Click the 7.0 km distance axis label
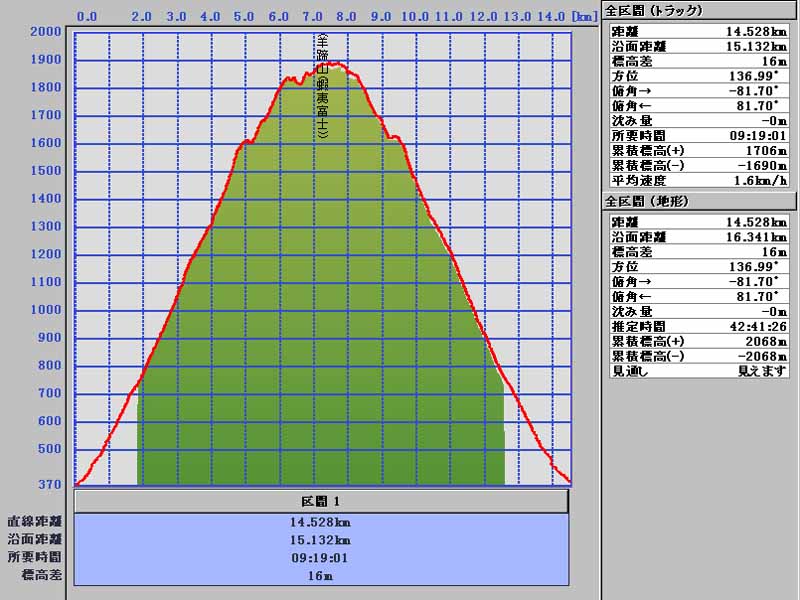The height and width of the screenshot is (600, 800). [x=313, y=17]
